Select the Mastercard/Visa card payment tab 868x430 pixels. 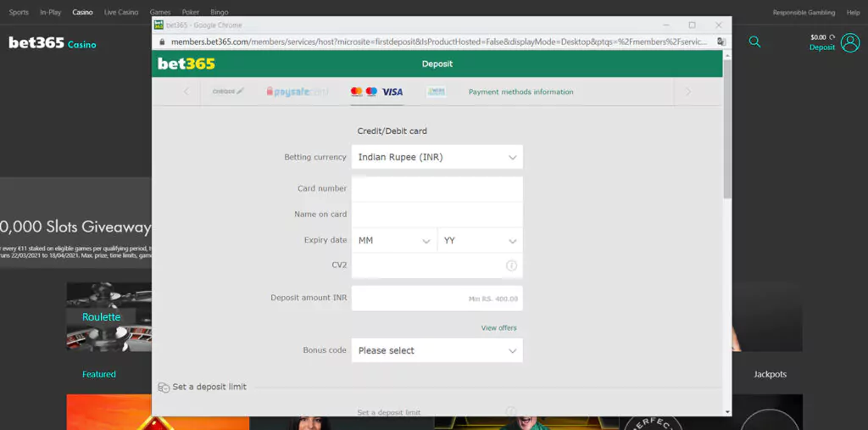click(376, 92)
